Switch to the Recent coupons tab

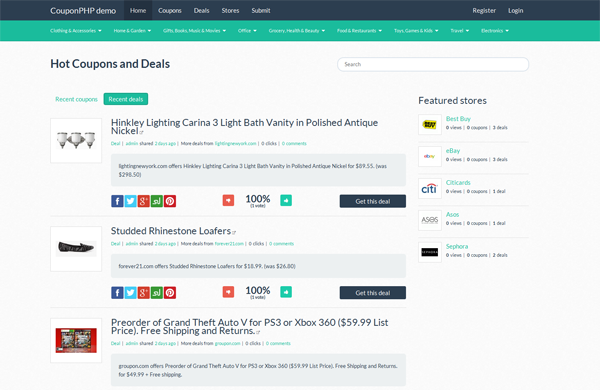(77, 99)
